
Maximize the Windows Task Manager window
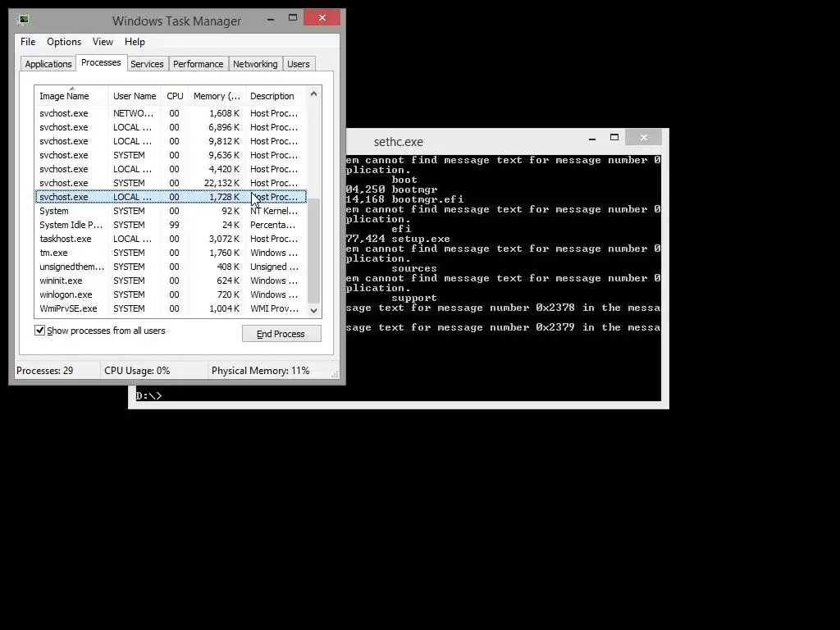(x=293, y=18)
